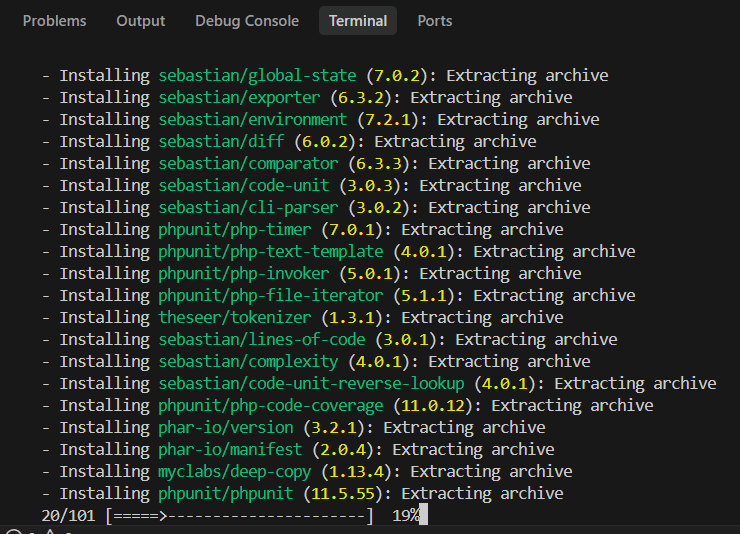This screenshot has width=740, height=534.
Task: Click phar-io/manifest package name
Action: [230, 450]
